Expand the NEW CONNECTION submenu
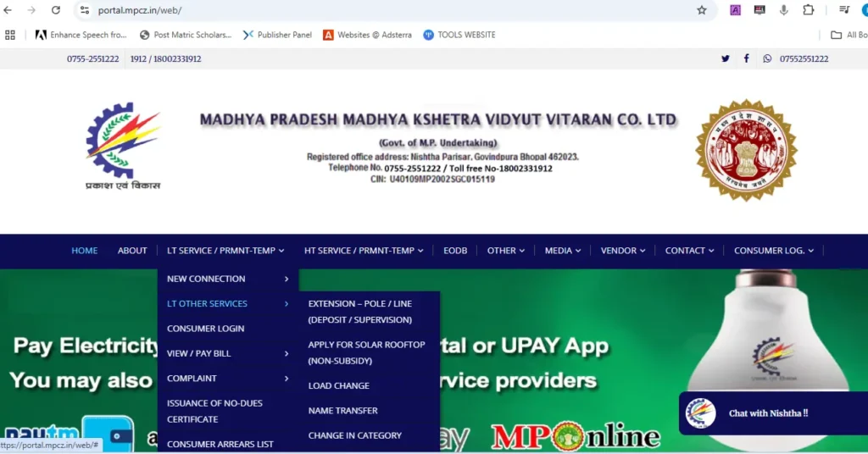The image size is (868, 454). pos(227,279)
